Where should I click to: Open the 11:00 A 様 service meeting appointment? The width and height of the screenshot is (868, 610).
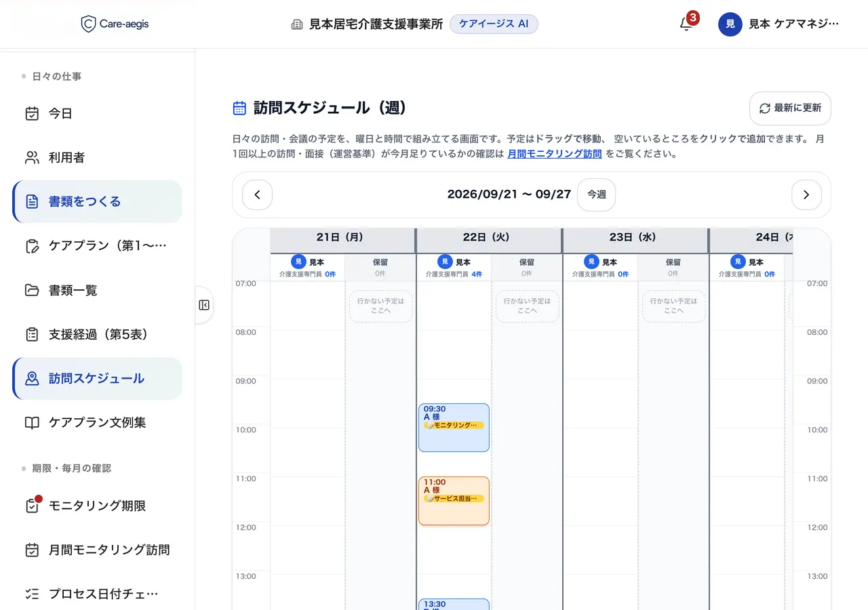click(x=454, y=501)
